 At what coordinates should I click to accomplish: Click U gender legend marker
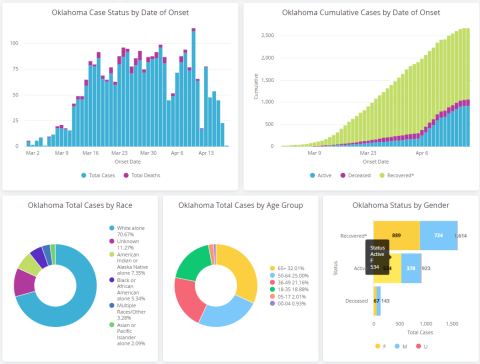tap(418, 346)
